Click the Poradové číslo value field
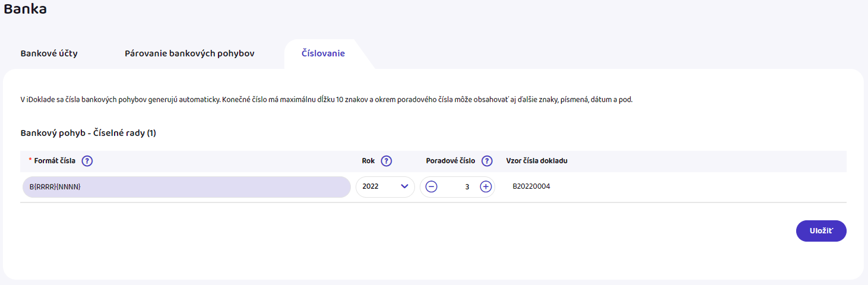The width and height of the screenshot is (868, 285). pos(459,186)
